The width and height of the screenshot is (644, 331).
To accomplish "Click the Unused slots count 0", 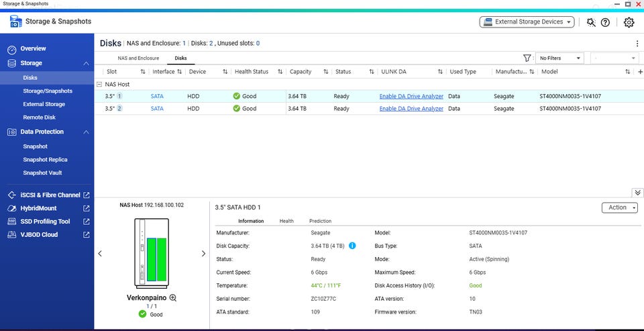I will (258, 43).
